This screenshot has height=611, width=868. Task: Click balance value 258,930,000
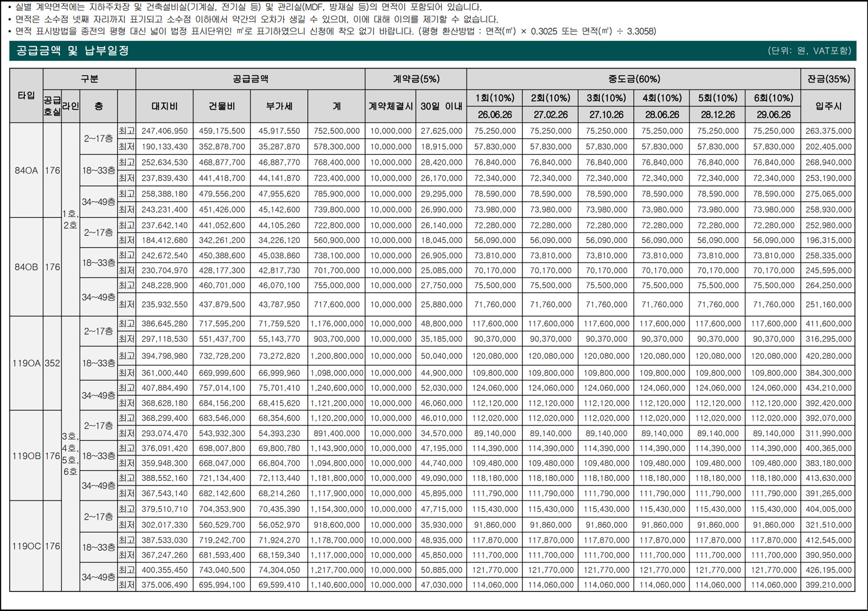[828, 210]
